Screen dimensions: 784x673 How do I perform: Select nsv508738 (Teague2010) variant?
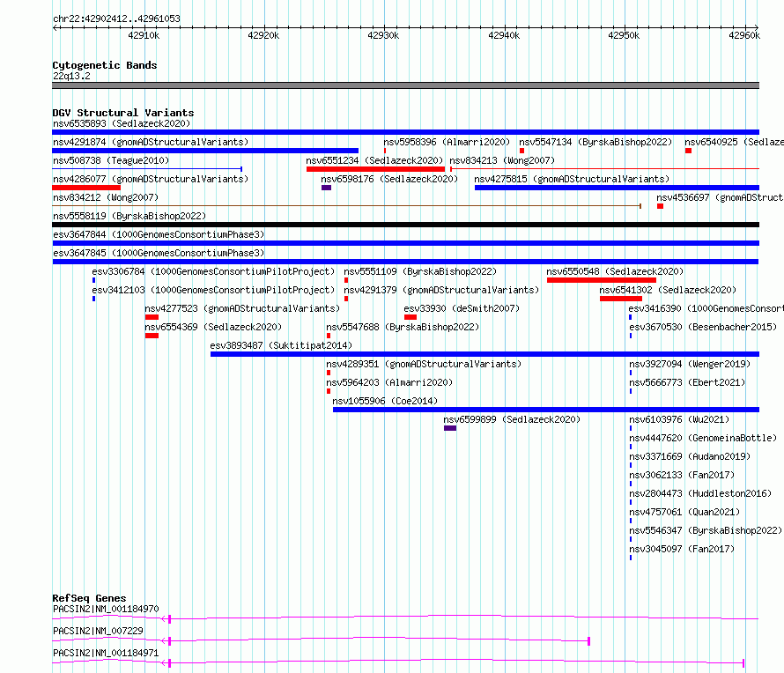(111, 160)
